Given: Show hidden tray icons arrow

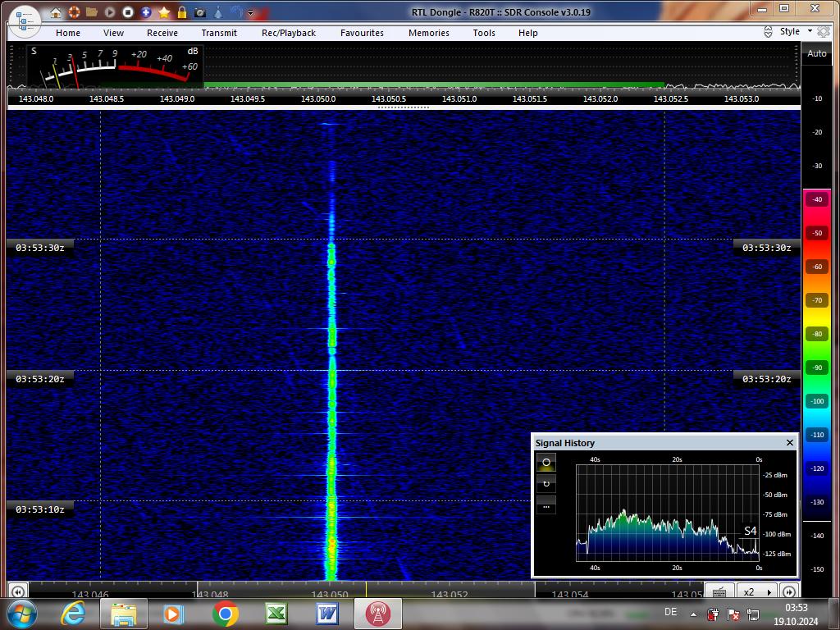Looking at the screenshot, I should coord(693,614).
